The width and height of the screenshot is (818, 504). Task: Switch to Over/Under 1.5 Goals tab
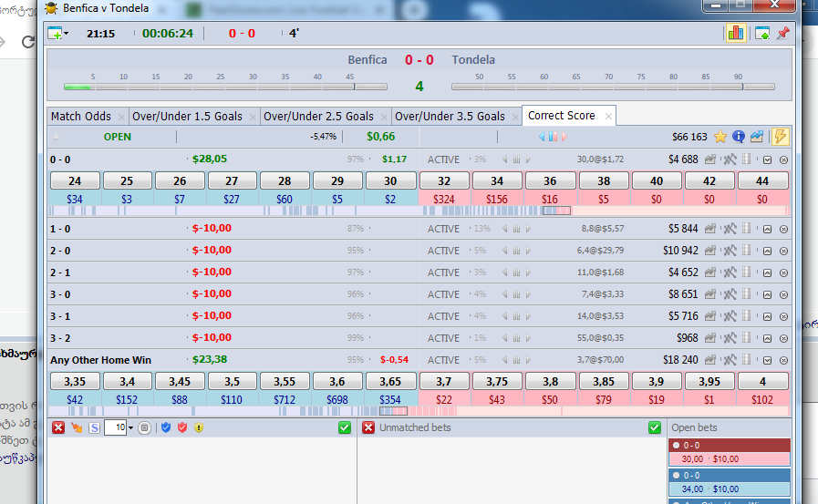pos(187,117)
